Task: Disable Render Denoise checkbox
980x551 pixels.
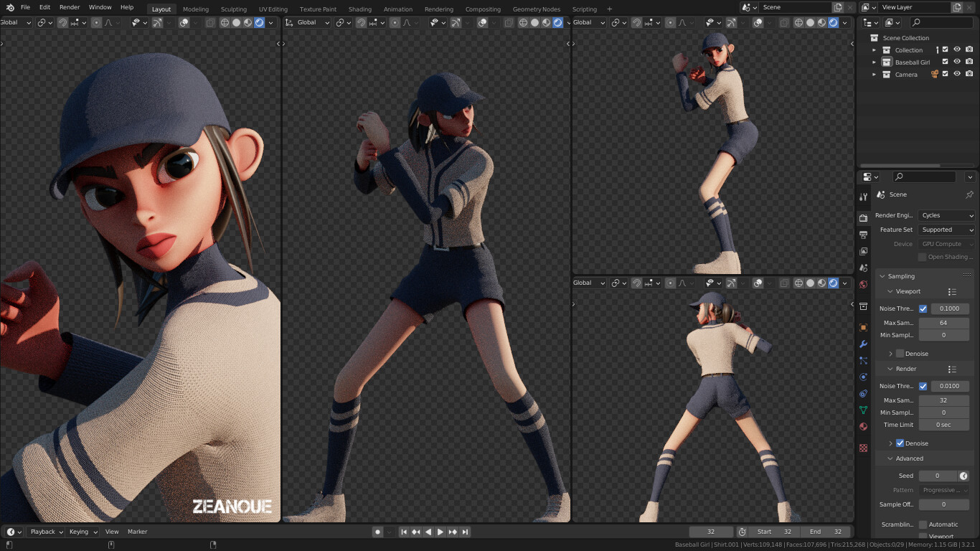Action: pyautogui.click(x=900, y=443)
